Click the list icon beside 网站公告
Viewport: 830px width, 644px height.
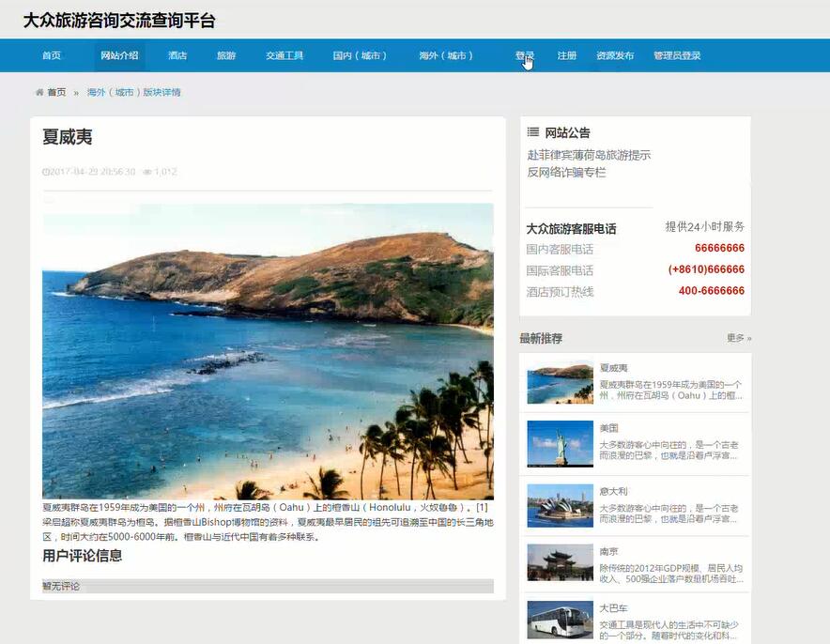pyautogui.click(x=533, y=132)
